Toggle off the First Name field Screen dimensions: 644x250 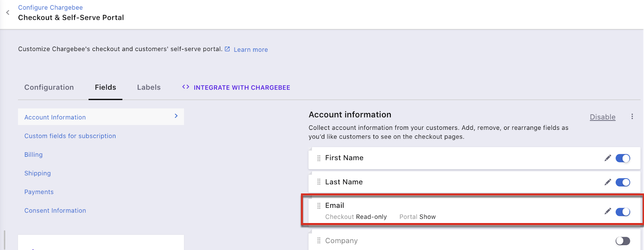point(623,158)
